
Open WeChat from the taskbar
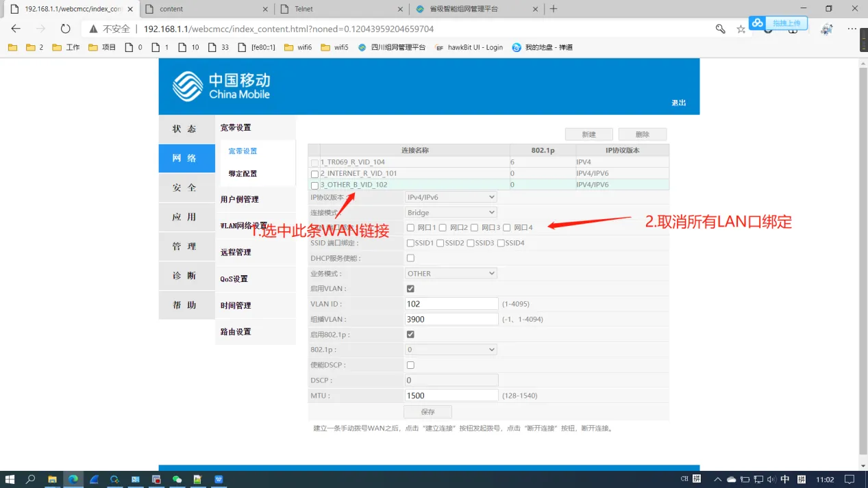click(177, 479)
